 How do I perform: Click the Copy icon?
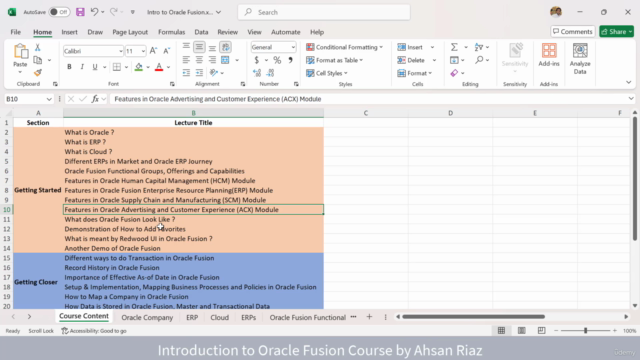click(x=38, y=60)
